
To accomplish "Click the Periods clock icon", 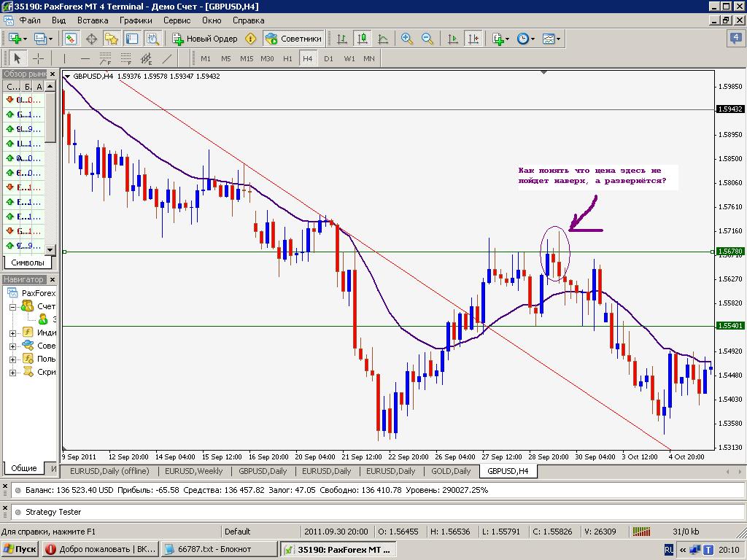I will click(522, 39).
